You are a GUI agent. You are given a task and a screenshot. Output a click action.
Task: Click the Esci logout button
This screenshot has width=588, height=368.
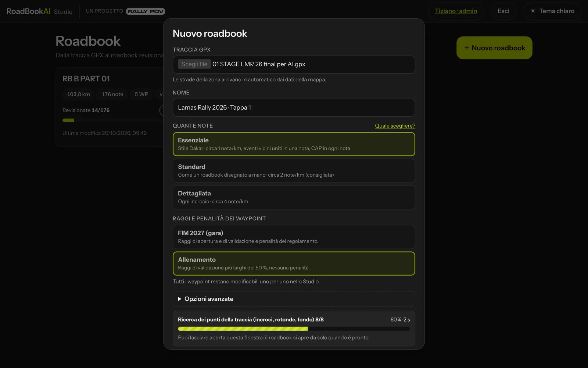pos(503,11)
